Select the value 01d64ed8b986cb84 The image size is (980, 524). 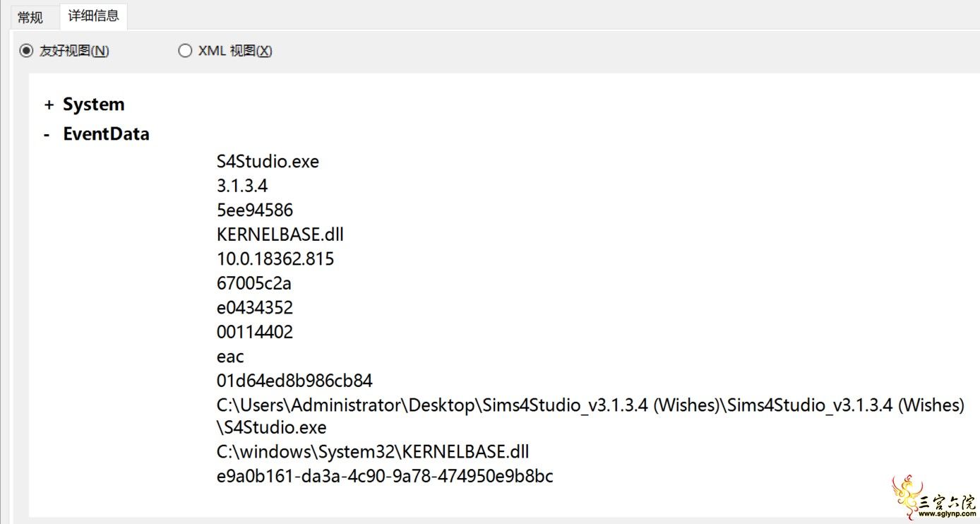tap(294, 381)
